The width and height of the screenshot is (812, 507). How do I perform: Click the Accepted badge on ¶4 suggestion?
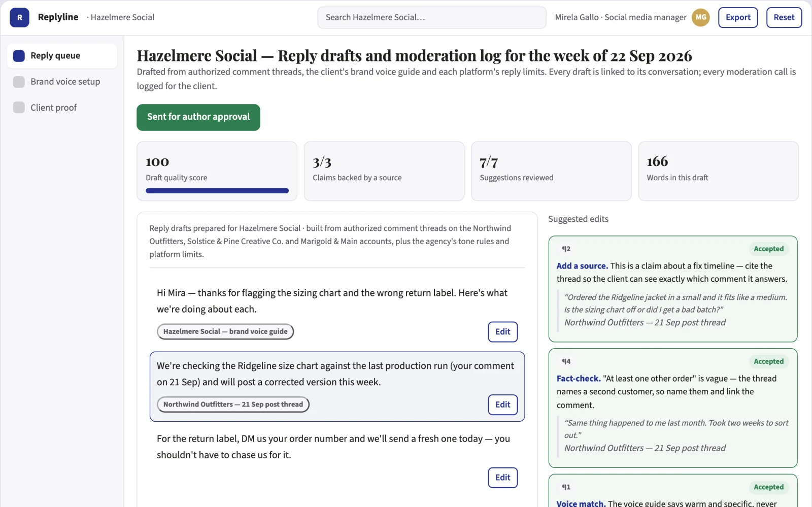tap(768, 361)
